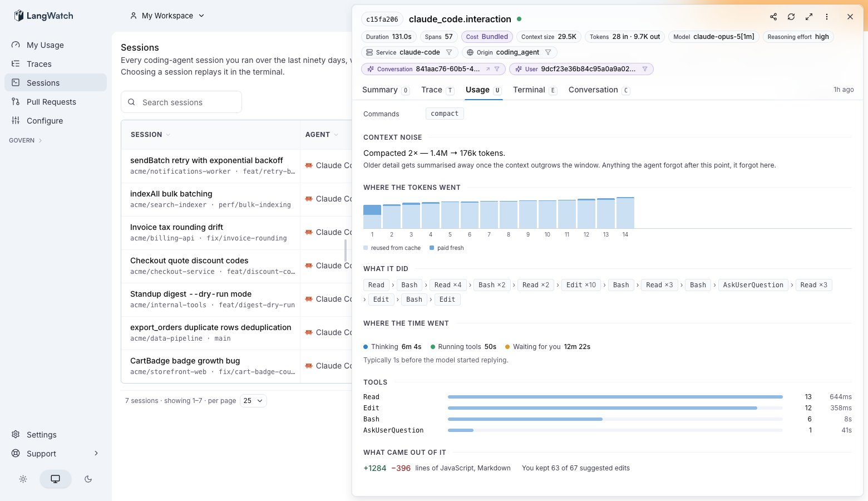Click the Reasoning effort high chip
The width and height of the screenshot is (868, 501).
point(798,37)
